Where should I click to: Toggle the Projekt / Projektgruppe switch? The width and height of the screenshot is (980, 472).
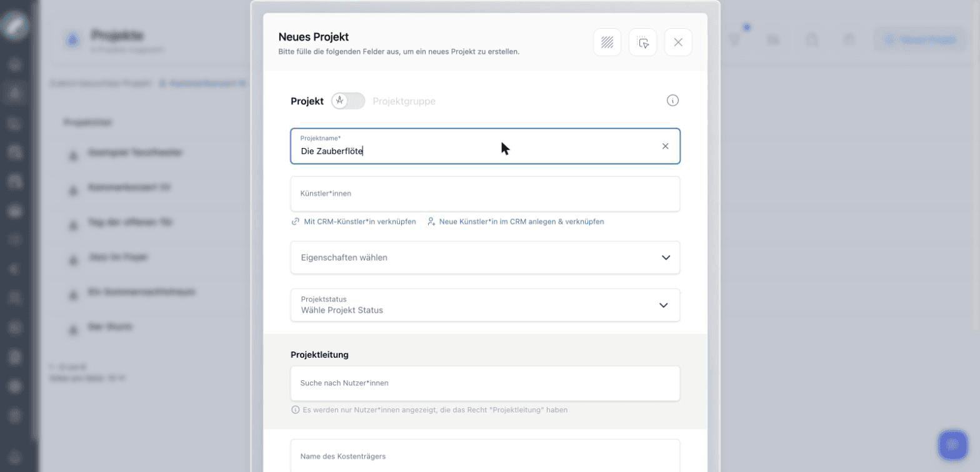tap(348, 101)
